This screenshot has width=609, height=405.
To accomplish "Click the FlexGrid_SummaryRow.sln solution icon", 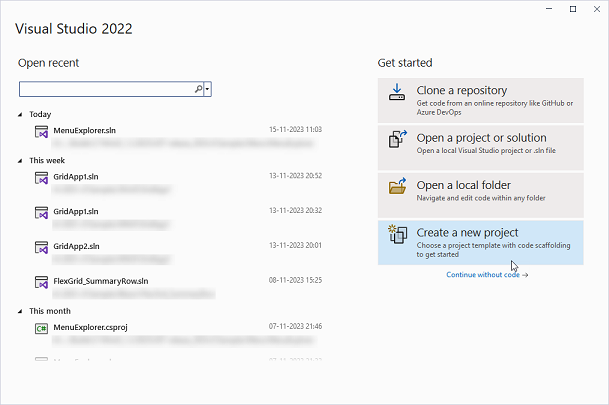I will (x=42, y=282).
